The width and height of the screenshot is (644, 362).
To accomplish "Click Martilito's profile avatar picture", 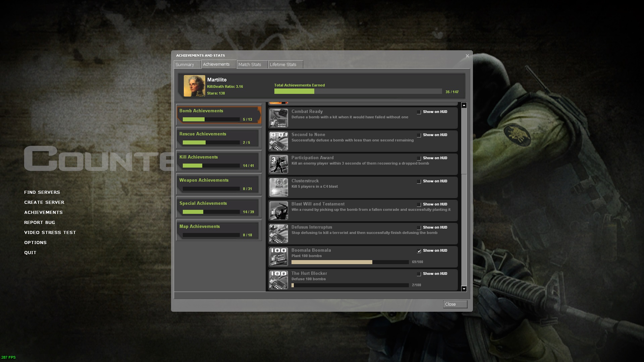I will click(x=194, y=86).
